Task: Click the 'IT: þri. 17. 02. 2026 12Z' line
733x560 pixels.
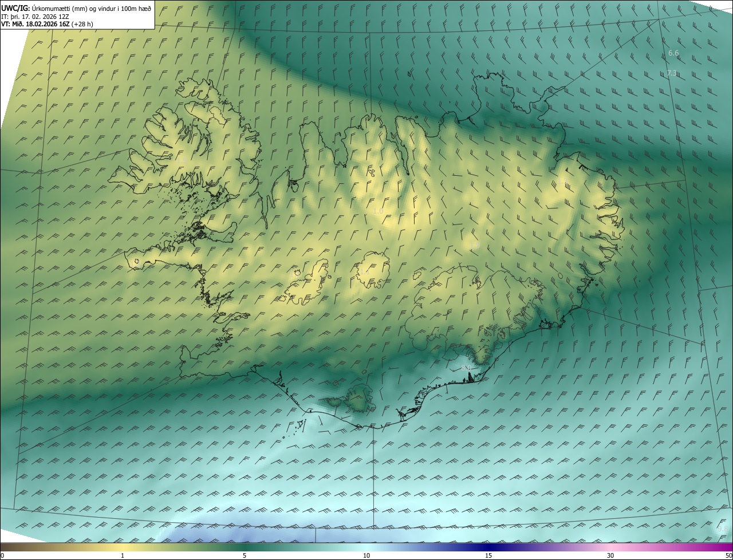Action: click(x=35, y=16)
